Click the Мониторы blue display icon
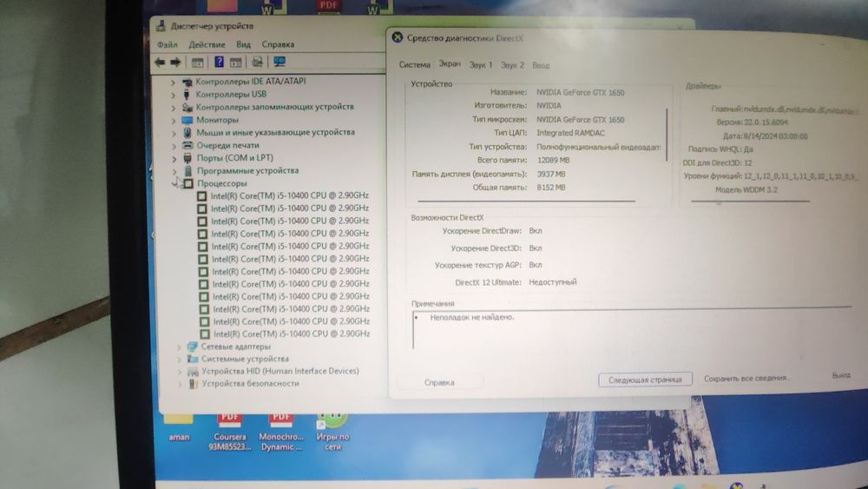868x489 pixels. pos(187,120)
